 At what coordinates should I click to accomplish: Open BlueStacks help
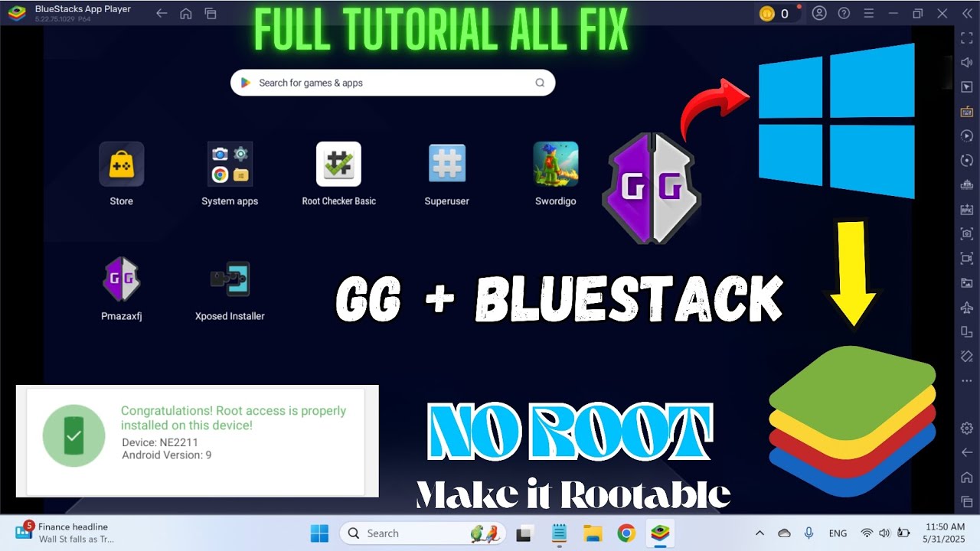844,14
